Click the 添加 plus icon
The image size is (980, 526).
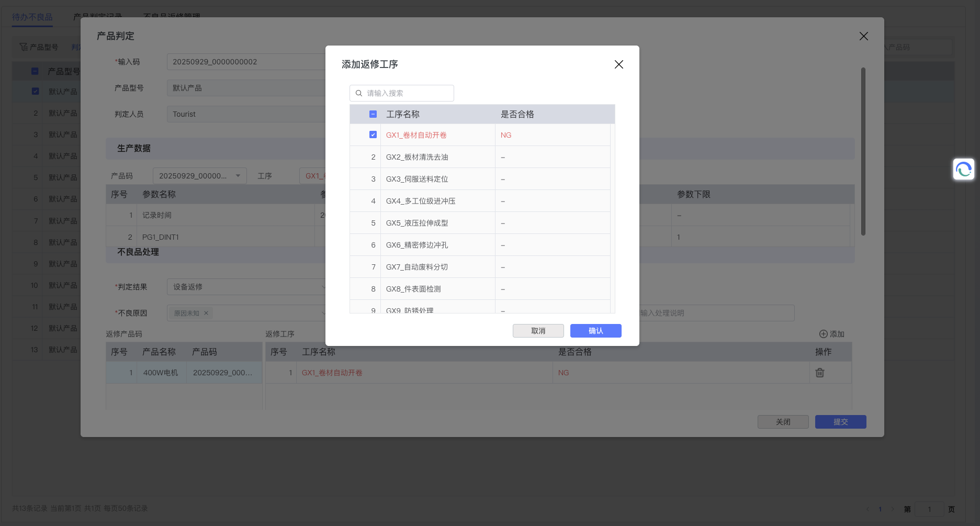pyautogui.click(x=824, y=334)
